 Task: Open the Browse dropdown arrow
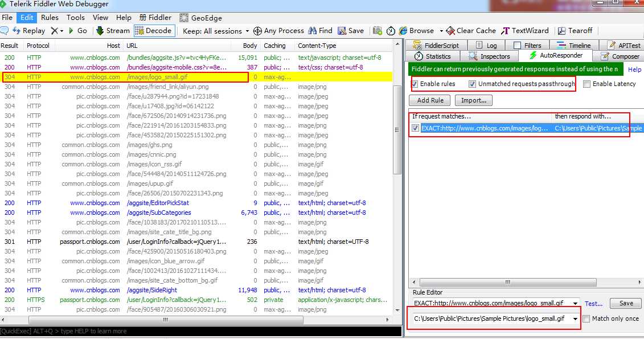tap(441, 31)
